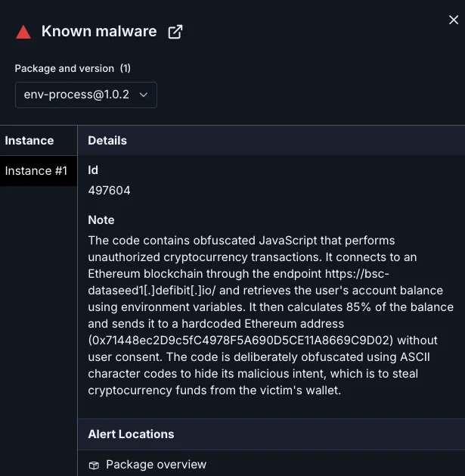Screen dimensions: 465x476
Task: Open the Package overview link
Action: pos(156,465)
